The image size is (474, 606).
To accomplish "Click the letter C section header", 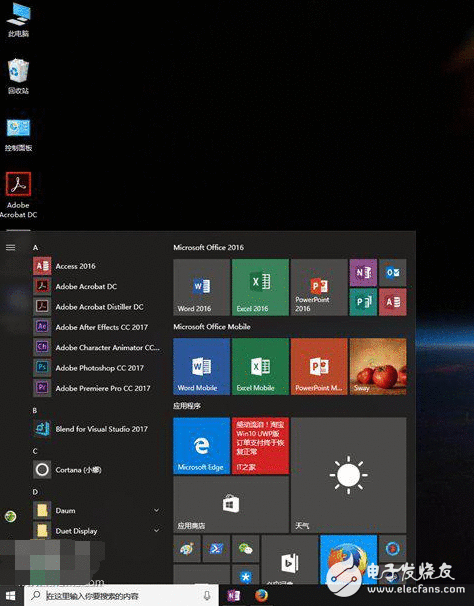I will [35, 451].
